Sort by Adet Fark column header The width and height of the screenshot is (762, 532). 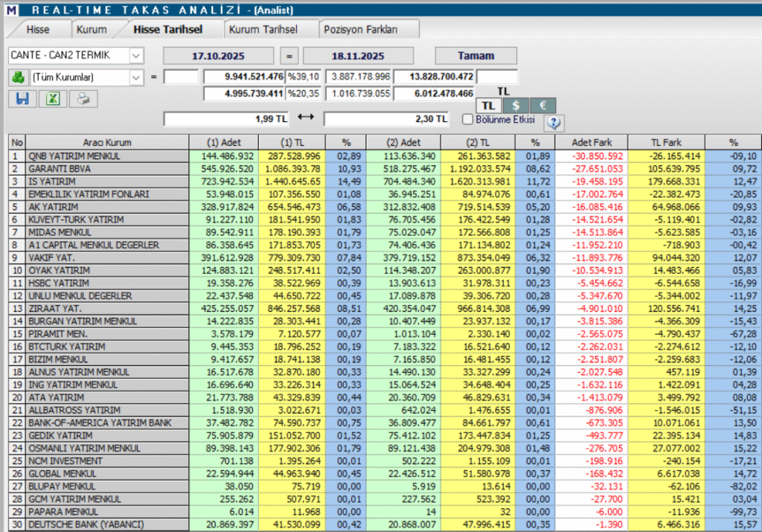[591, 142]
